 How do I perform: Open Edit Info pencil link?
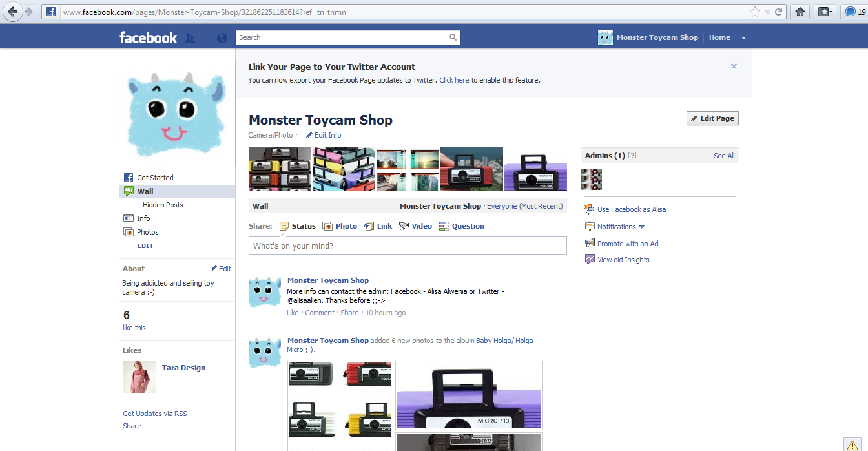coord(324,135)
